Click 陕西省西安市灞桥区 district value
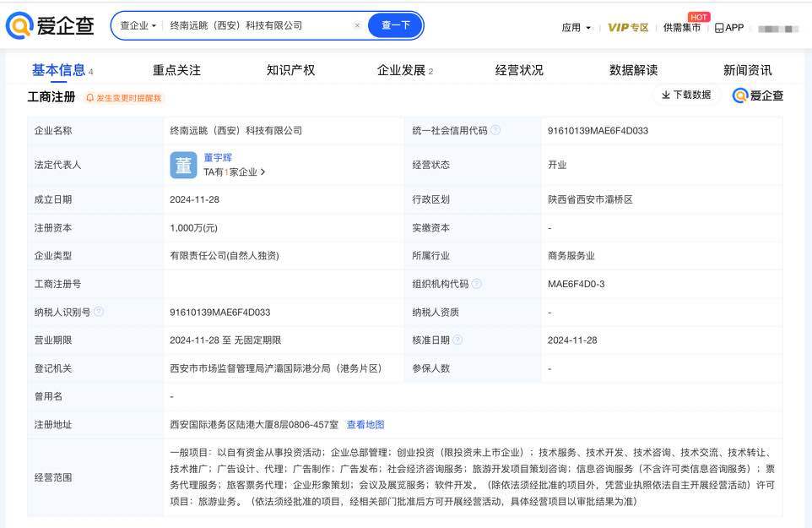 590,199
